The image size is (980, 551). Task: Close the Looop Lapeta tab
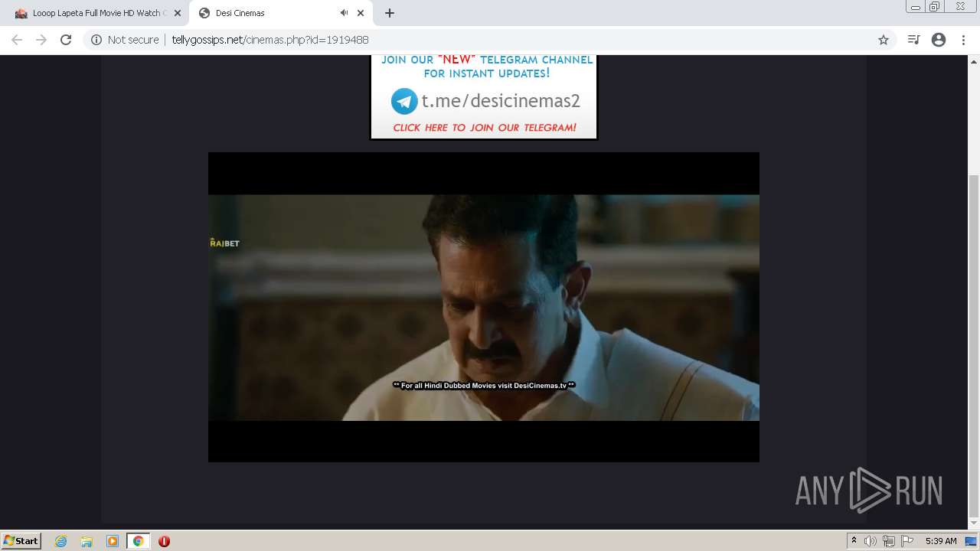point(178,13)
